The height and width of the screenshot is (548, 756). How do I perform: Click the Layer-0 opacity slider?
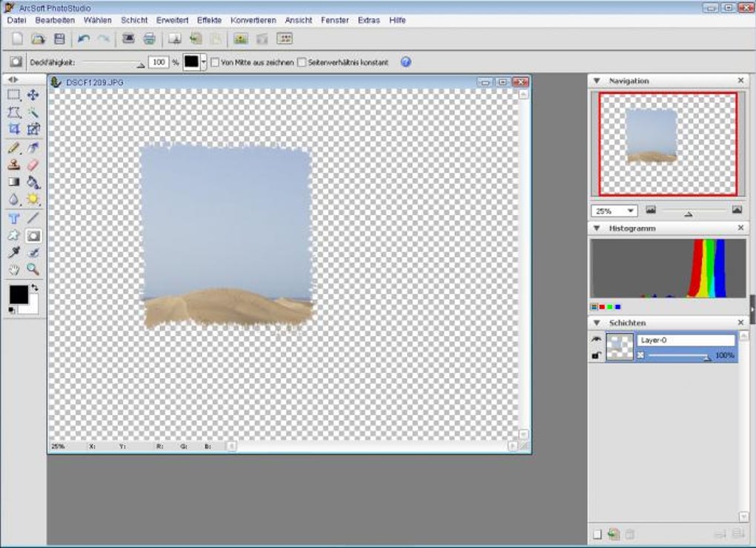pos(680,356)
